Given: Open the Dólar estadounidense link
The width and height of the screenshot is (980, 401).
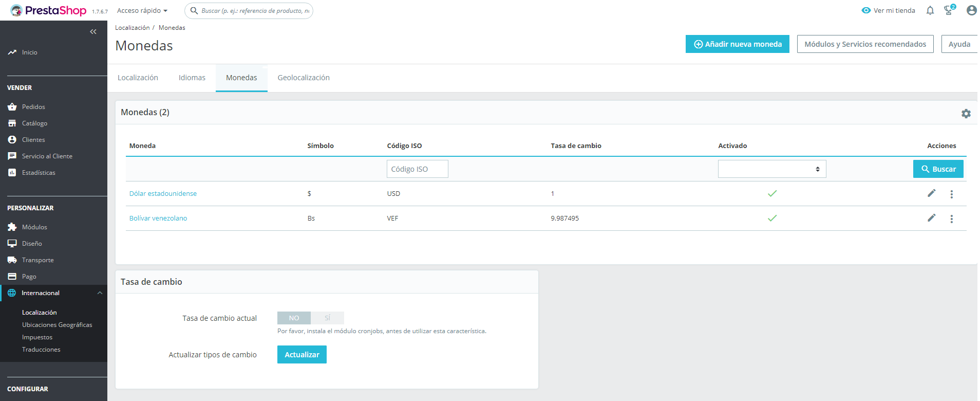Looking at the screenshot, I should tap(163, 194).
